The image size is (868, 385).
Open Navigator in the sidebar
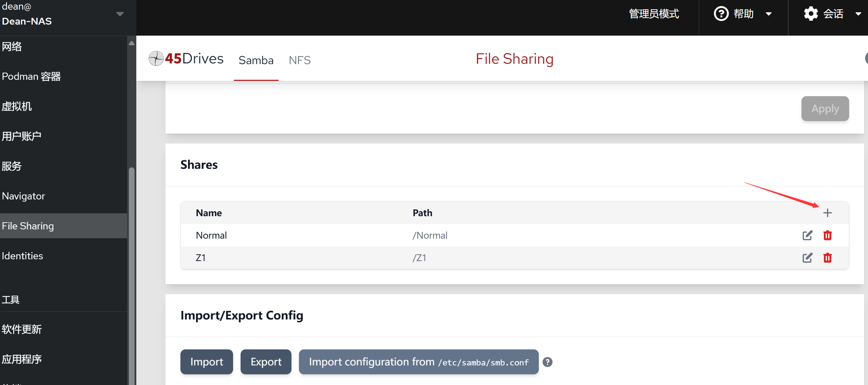pos(23,196)
